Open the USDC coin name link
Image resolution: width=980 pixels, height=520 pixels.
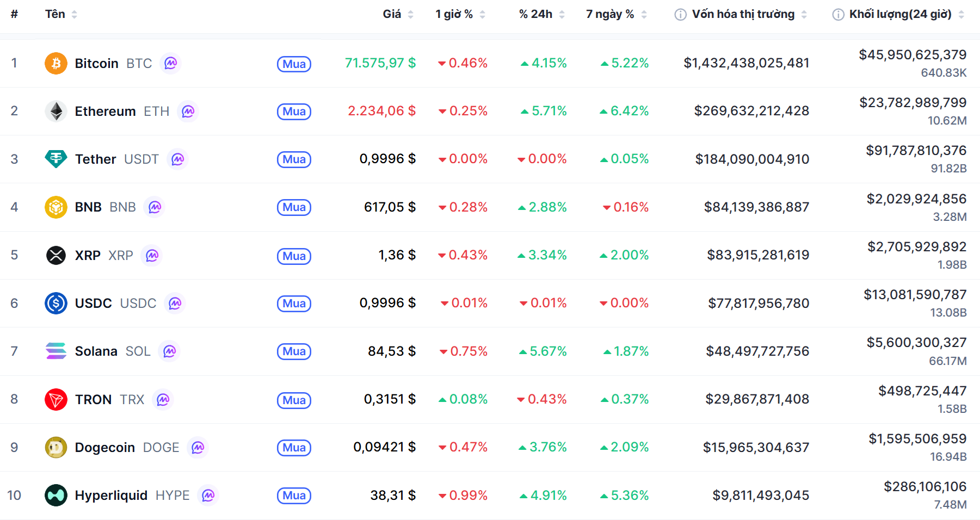pyautogui.click(x=93, y=304)
